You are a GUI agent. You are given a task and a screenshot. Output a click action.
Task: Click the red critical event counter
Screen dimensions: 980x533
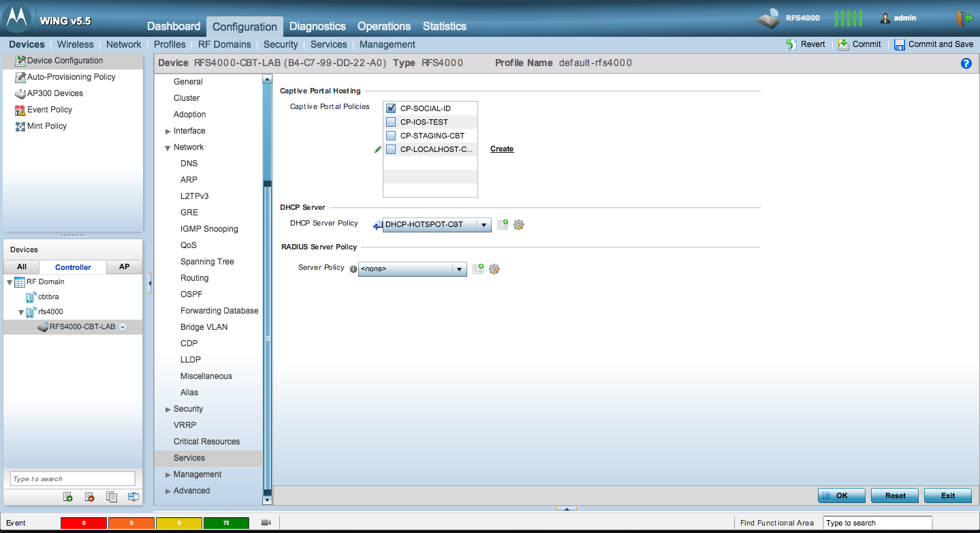[x=84, y=523]
